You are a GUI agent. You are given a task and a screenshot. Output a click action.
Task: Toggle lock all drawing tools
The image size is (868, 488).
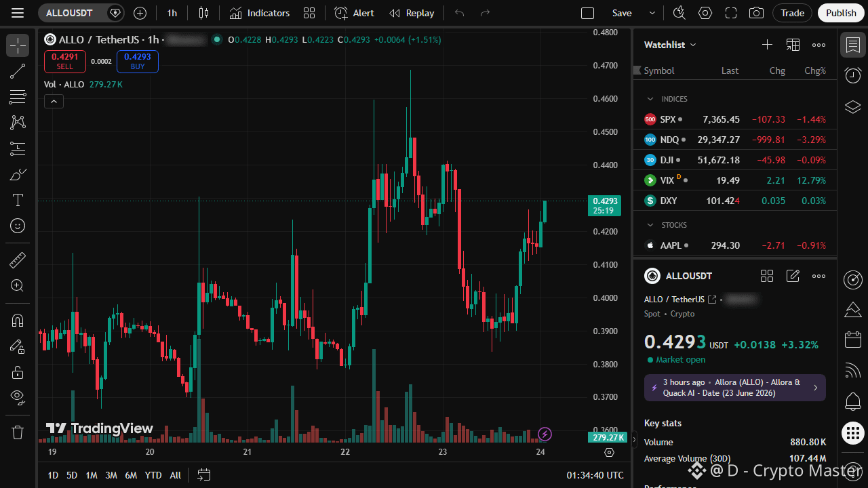click(x=18, y=372)
